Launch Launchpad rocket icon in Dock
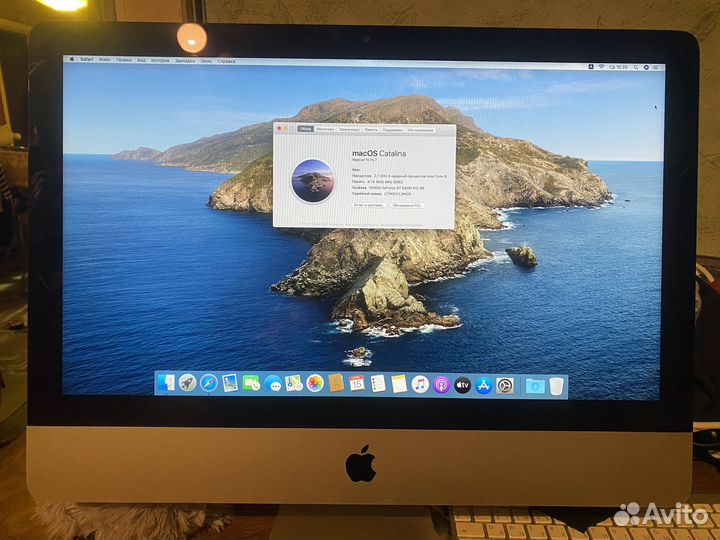This screenshot has width=720, height=540. pyautogui.click(x=187, y=382)
